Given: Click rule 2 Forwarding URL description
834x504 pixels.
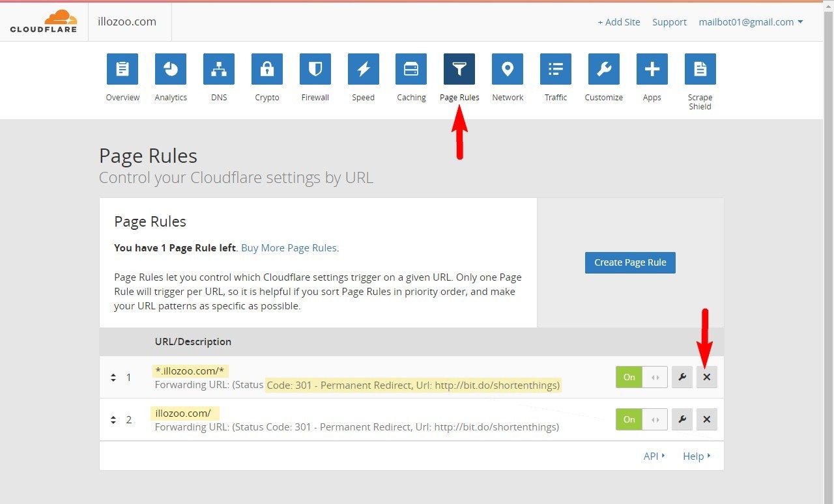Looking at the screenshot, I should [357, 427].
